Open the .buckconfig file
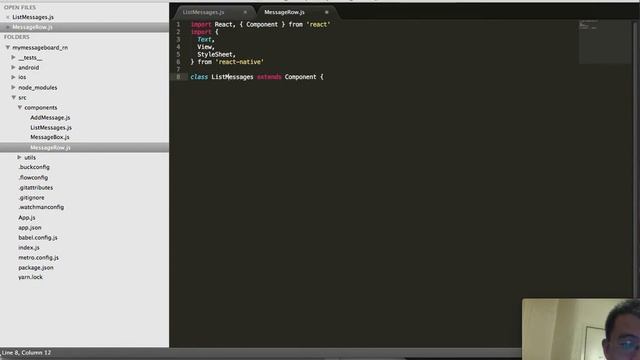 [x=34, y=167]
